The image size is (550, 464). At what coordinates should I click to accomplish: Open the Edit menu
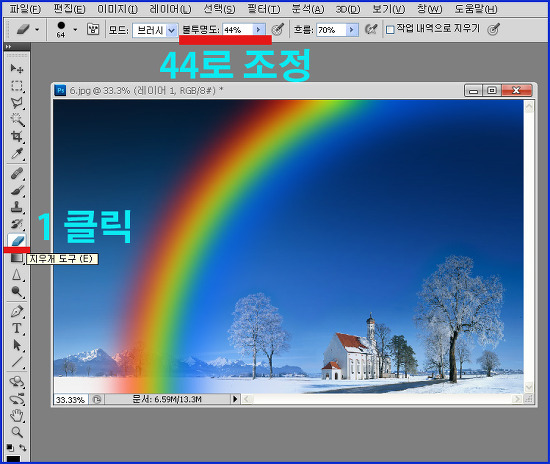(x=69, y=9)
